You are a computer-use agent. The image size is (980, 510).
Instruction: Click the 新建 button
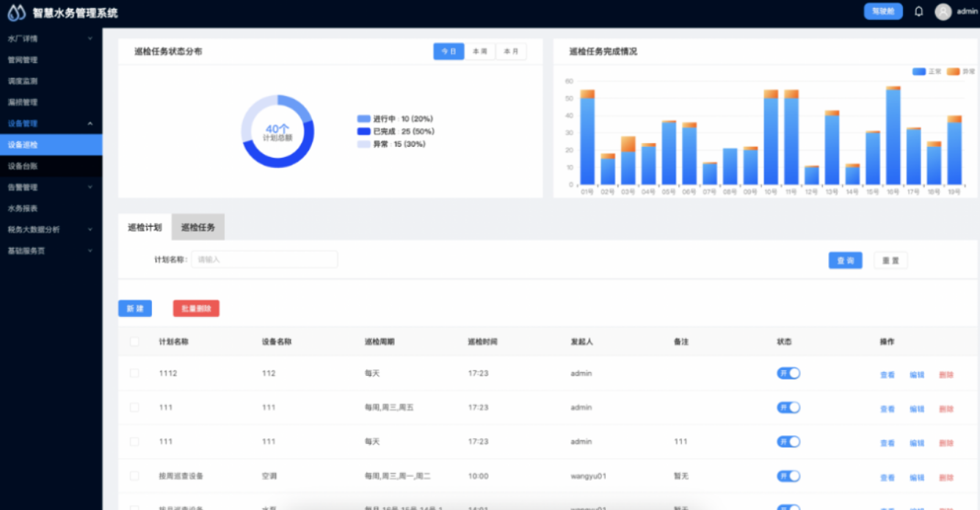pyautogui.click(x=135, y=309)
